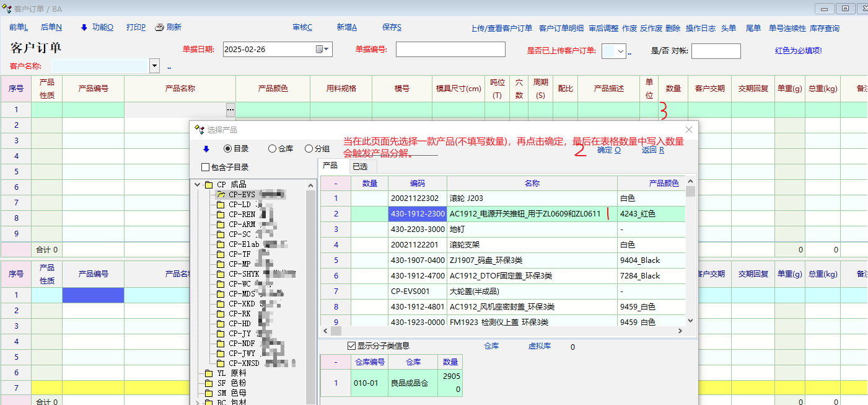Screen dimensions: 868x405
Task: Select the 仓库 radio button
Action: 272,149
